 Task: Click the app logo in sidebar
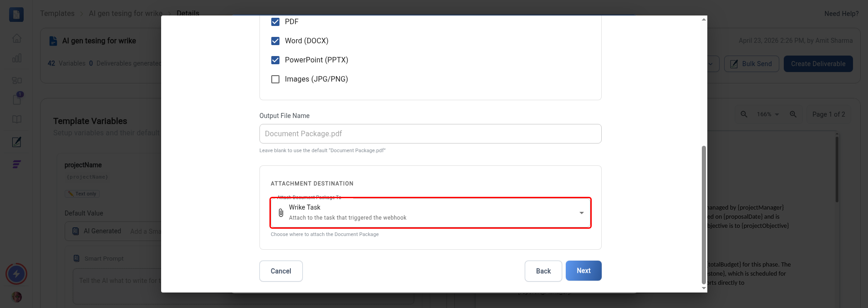(16, 15)
